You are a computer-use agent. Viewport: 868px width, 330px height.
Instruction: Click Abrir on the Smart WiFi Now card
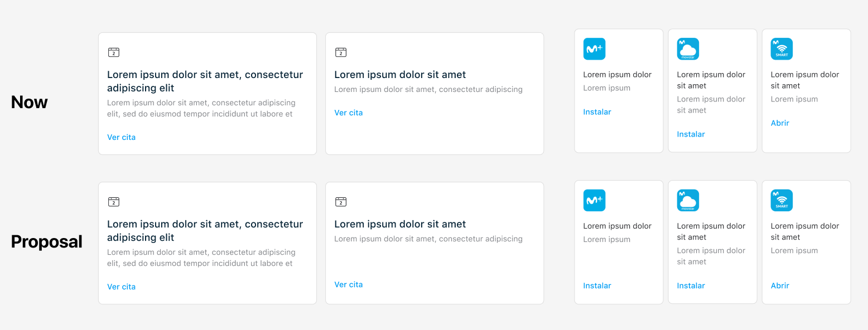tap(779, 123)
